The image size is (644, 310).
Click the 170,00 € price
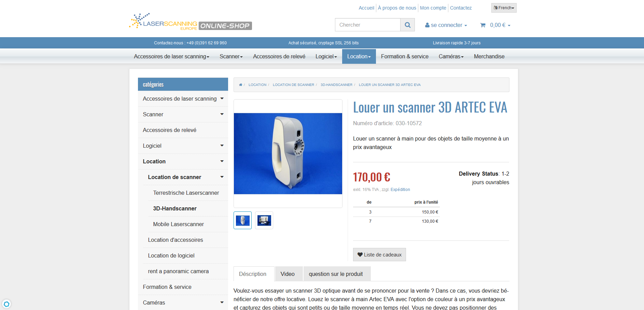pos(372,177)
